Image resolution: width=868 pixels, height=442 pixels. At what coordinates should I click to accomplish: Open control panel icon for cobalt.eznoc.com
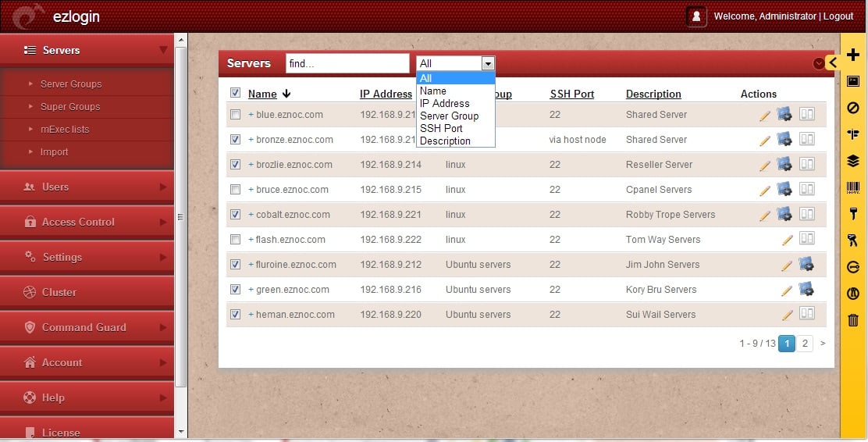click(x=784, y=214)
